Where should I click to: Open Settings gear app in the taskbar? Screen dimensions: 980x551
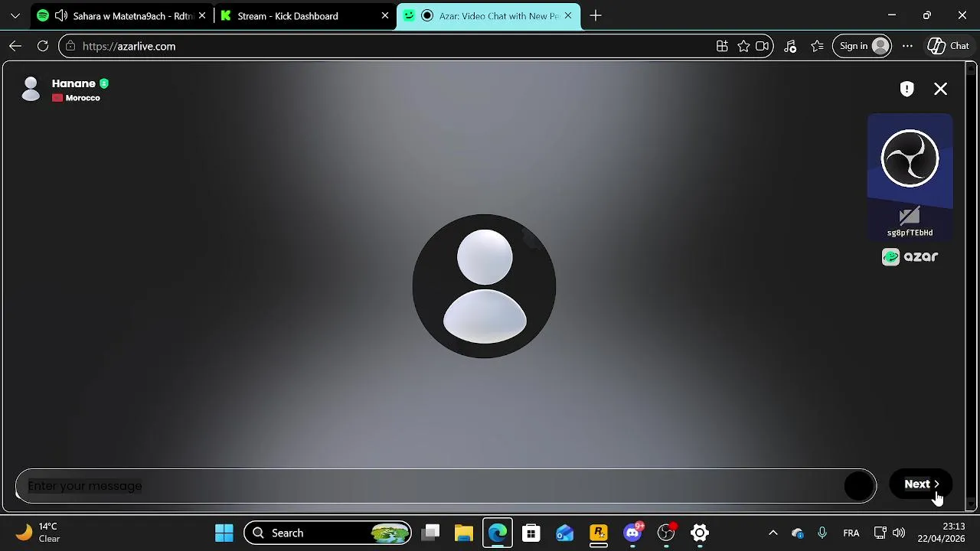point(700,533)
